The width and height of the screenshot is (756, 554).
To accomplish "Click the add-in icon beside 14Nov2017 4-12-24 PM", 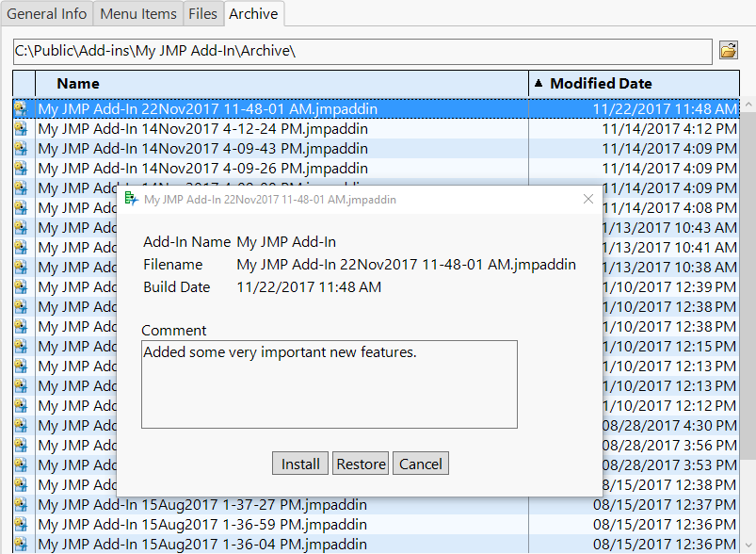I will click(21, 129).
